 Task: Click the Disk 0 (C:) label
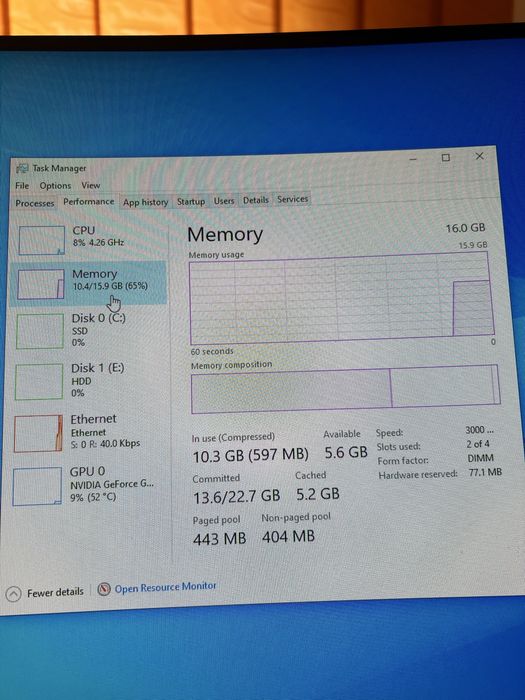click(x=99, y=318)
